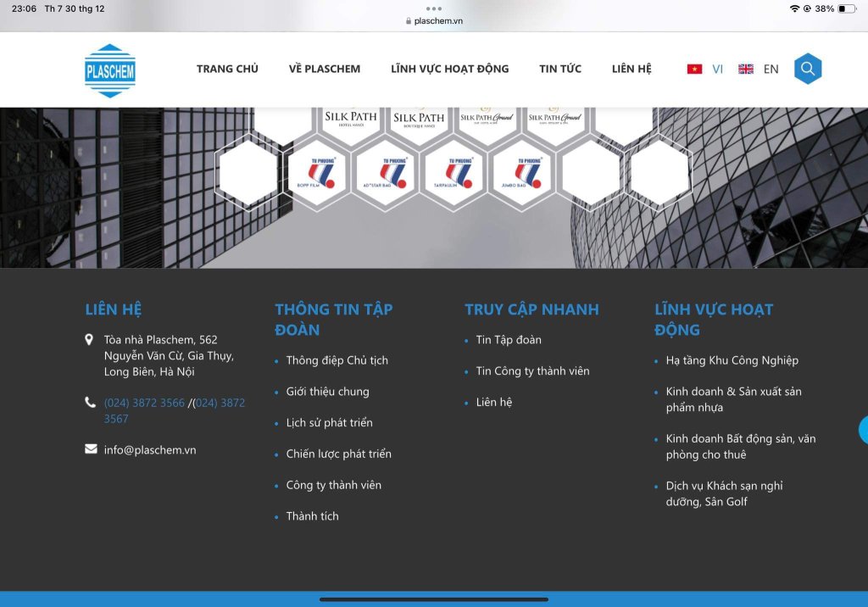Click the phone icon in contact section

90,402
